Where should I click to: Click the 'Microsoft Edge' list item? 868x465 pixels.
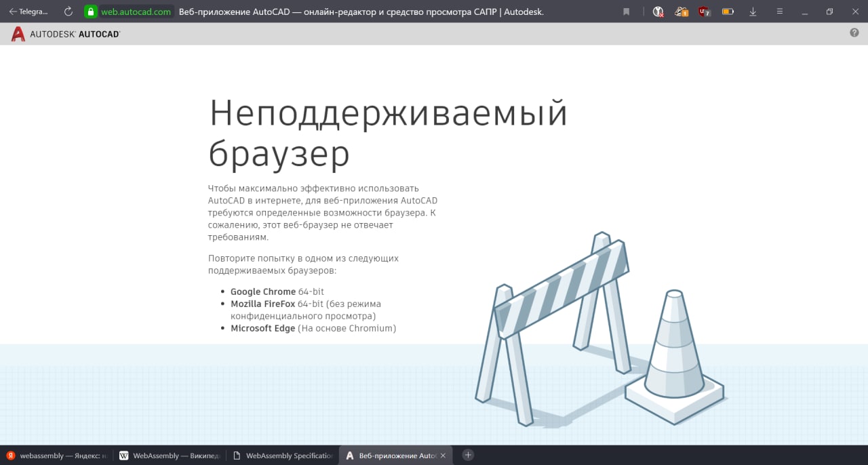click(313, 328)
